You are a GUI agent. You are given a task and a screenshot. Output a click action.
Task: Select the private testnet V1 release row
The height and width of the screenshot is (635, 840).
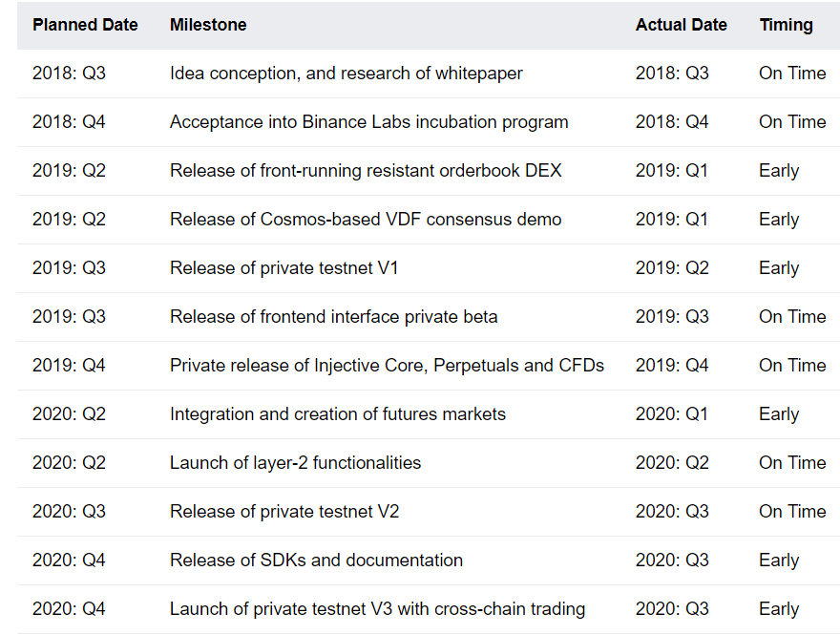[x=284, y=268]
